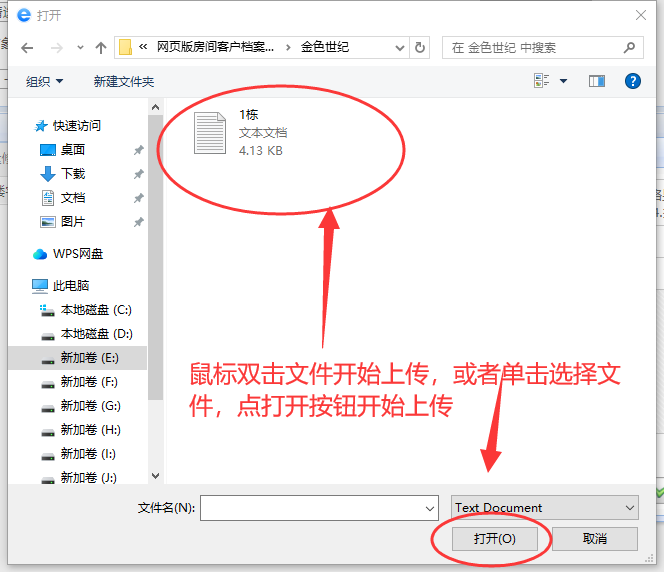Open the 组织 dropdown menu
The image size is (664, 572).
point(44,81)
